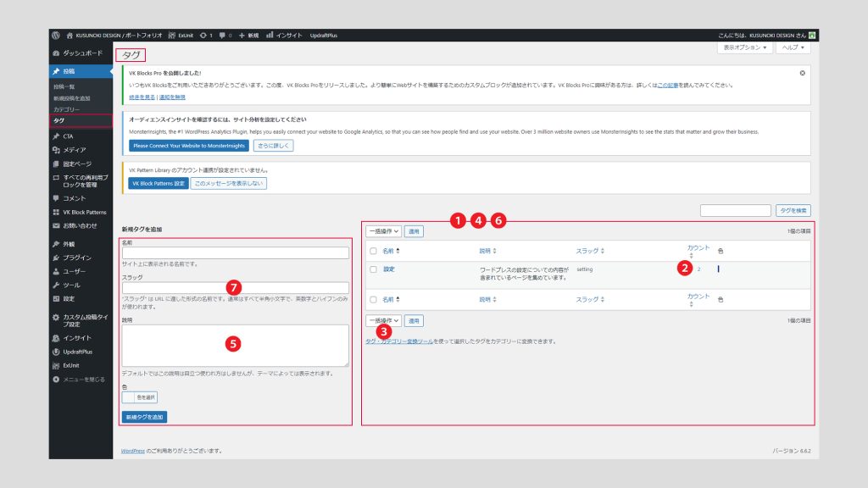Click the WordPress logo in the admin bar

click(56, 36)
